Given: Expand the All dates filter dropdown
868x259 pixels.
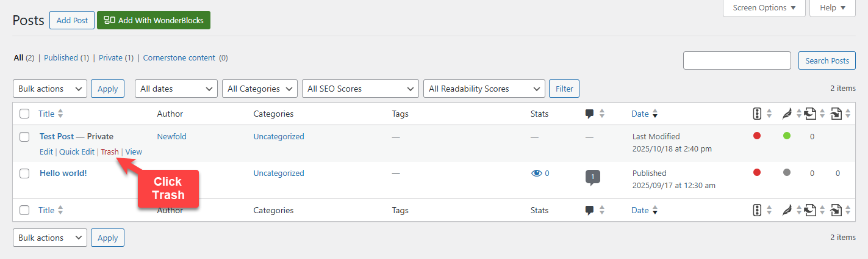Looking at the screenshot, I should [176, 89].
